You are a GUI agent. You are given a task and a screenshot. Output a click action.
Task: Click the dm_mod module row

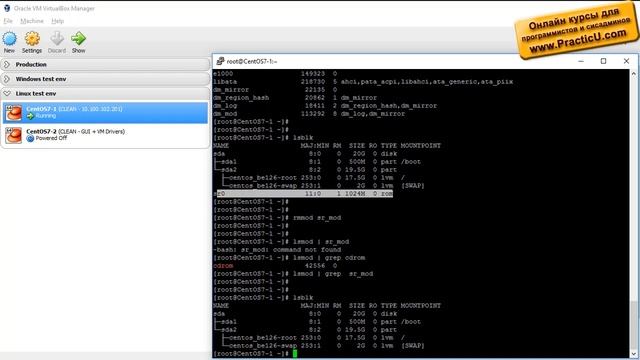coord(309,114)
